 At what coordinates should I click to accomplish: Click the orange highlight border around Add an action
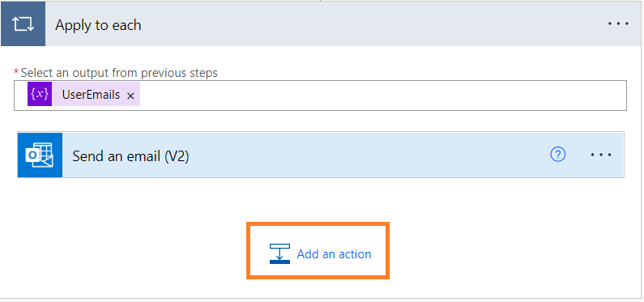pyautogui.click(x=318, y=224)
